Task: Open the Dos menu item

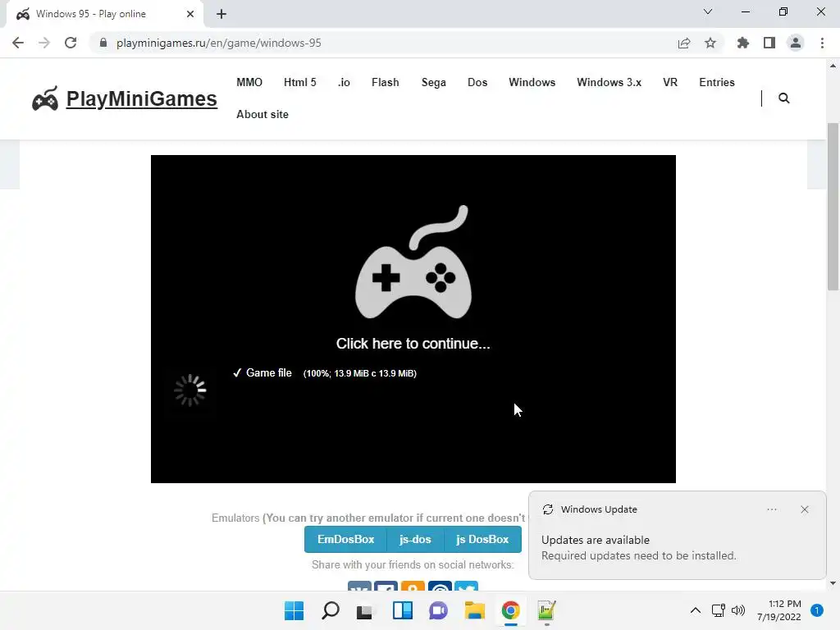Action: [x=477, y=83]
